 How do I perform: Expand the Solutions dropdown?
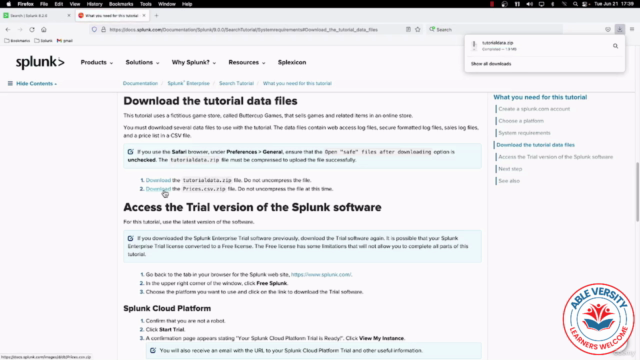point(142,62)
